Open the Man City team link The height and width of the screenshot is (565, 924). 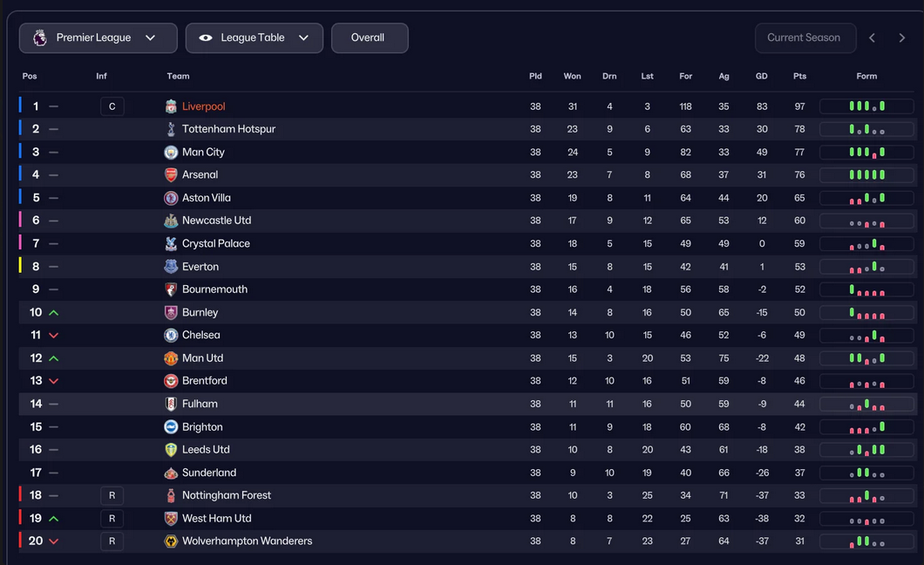(203, 153)
